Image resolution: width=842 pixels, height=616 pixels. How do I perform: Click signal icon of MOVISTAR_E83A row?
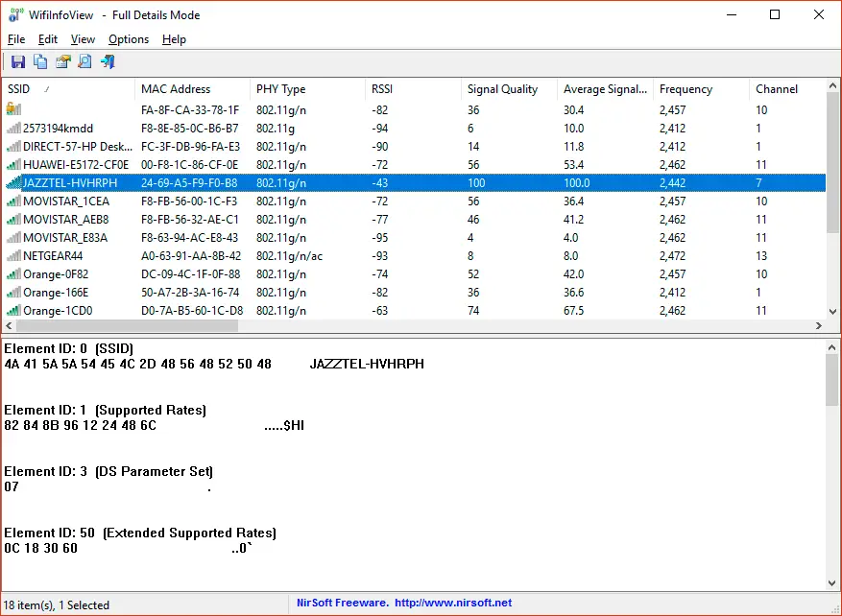[x=13, y=238]
